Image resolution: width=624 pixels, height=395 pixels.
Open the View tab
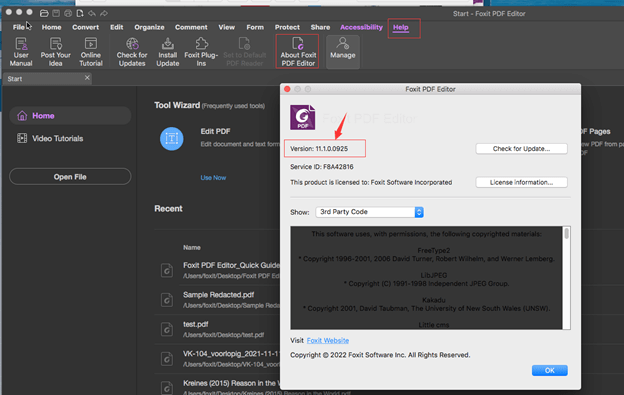[x=226, y=27]
